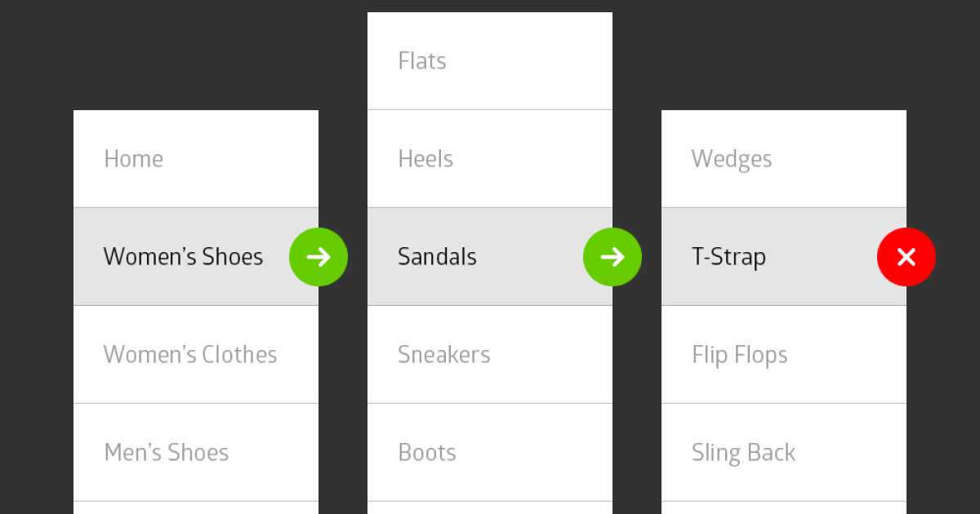Select the Heels menu item

coord(425,159)
